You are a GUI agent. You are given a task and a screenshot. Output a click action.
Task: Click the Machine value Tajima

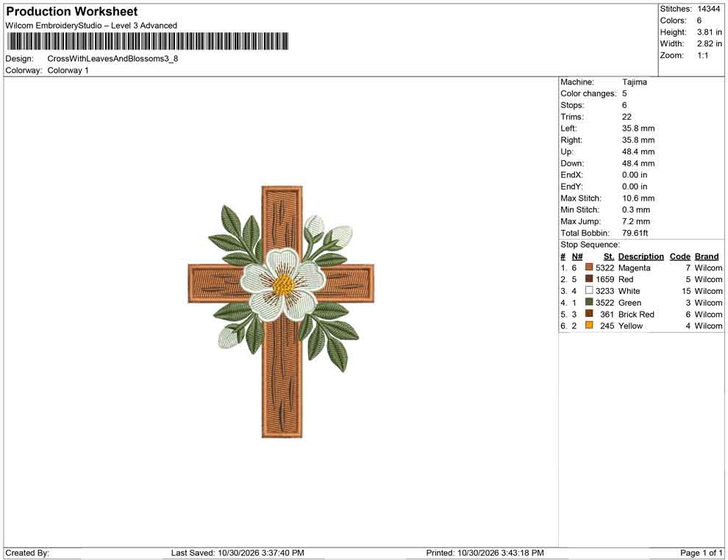point(634,82)
